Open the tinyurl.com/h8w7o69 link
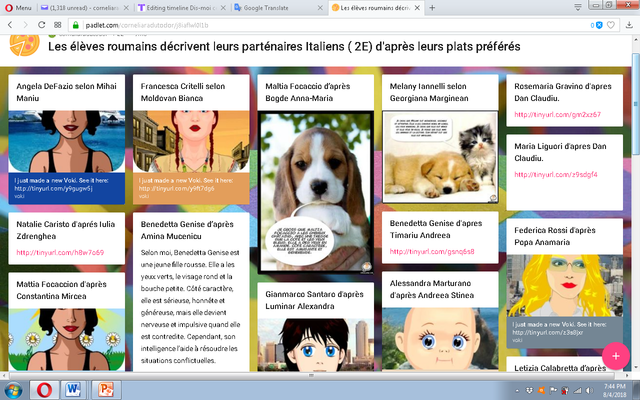This screenshot has width=640, height=400. coord(60,252)
